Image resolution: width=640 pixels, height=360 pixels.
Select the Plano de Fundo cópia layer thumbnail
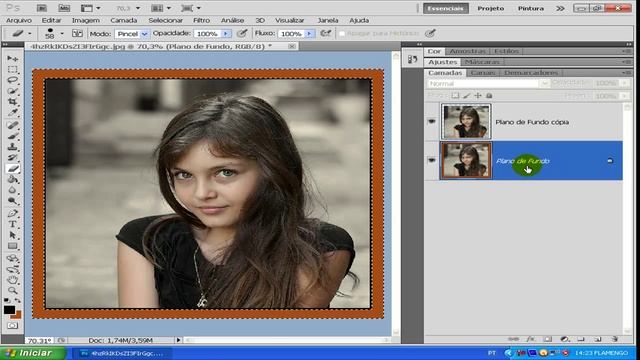click(x=466, y=122)
